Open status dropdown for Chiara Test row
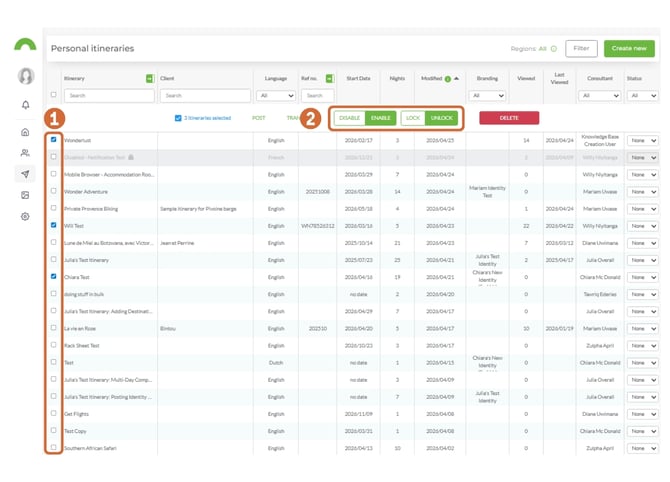This screenshot has width=670, height=482. 642,277
